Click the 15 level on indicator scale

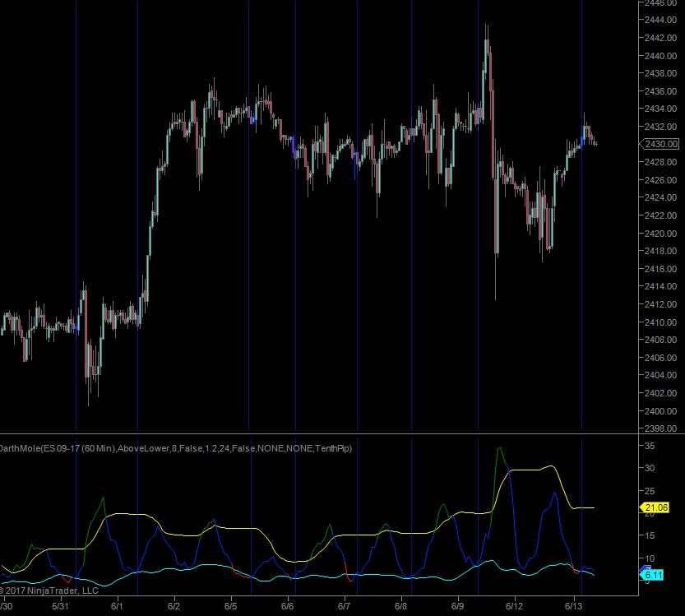(650, 536)
